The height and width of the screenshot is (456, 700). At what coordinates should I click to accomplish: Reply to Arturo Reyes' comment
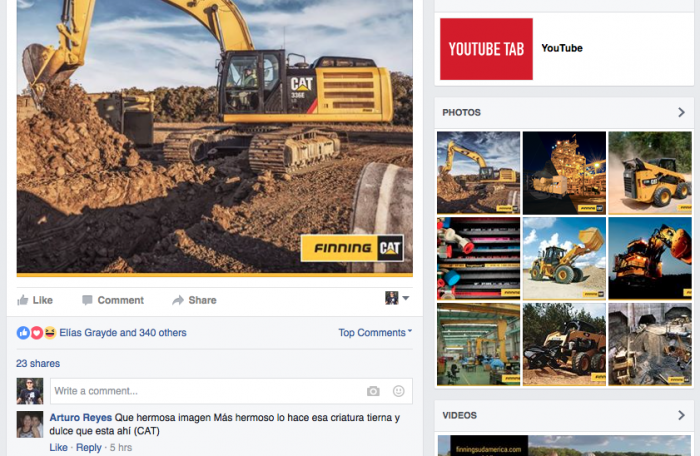pyautogui.click(x=89, y=447)
